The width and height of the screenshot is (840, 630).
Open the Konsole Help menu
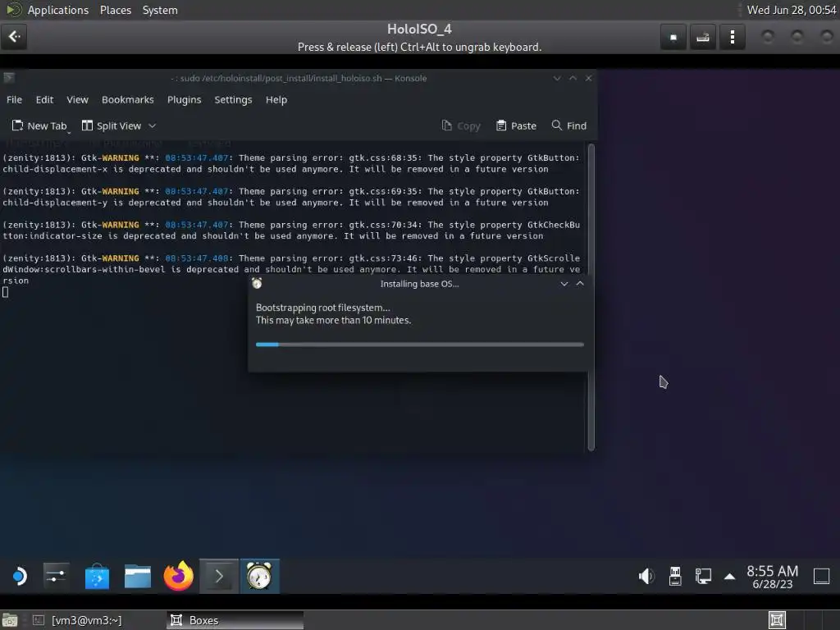(x=276, y=99)
